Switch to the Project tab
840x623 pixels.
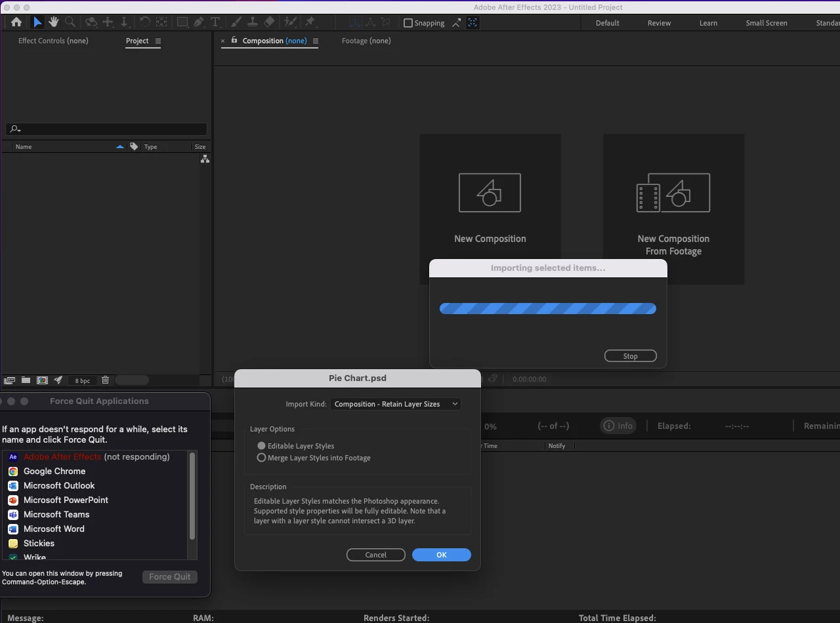(137, 41)
